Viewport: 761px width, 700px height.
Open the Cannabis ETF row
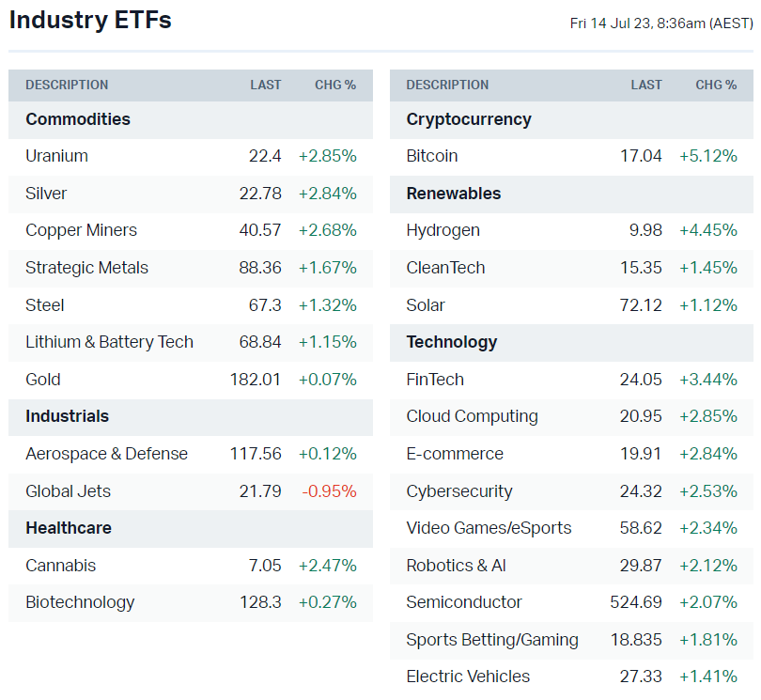coord(61,566)
